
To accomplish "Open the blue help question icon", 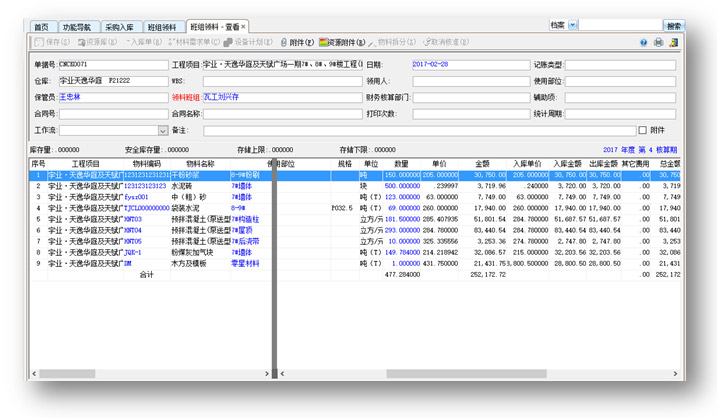I will pos(643,43).
